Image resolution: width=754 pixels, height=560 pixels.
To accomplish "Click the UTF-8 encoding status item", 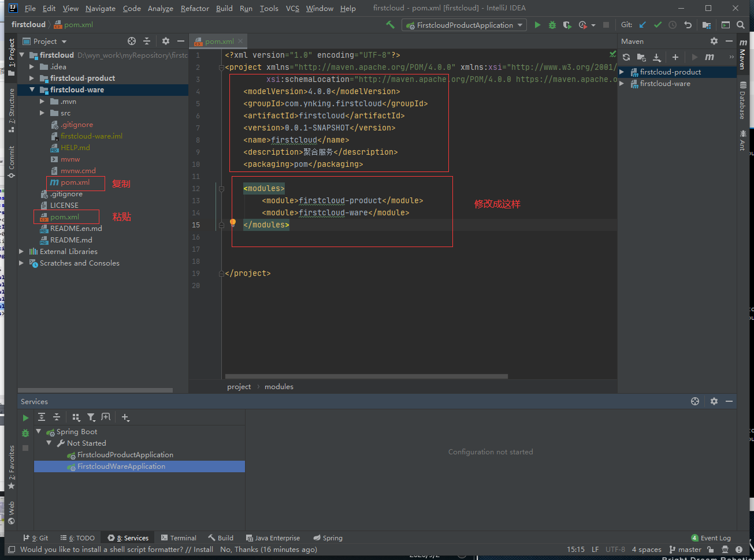I will [x=615, y=549].
